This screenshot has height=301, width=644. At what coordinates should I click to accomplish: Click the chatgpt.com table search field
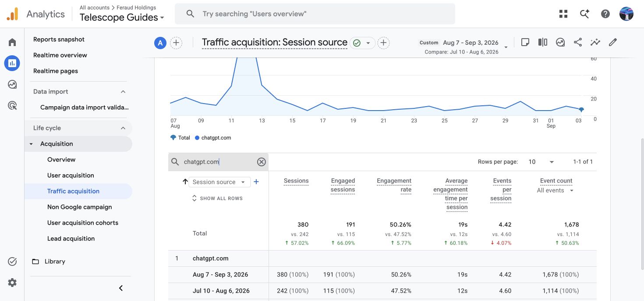click(218, 162)
